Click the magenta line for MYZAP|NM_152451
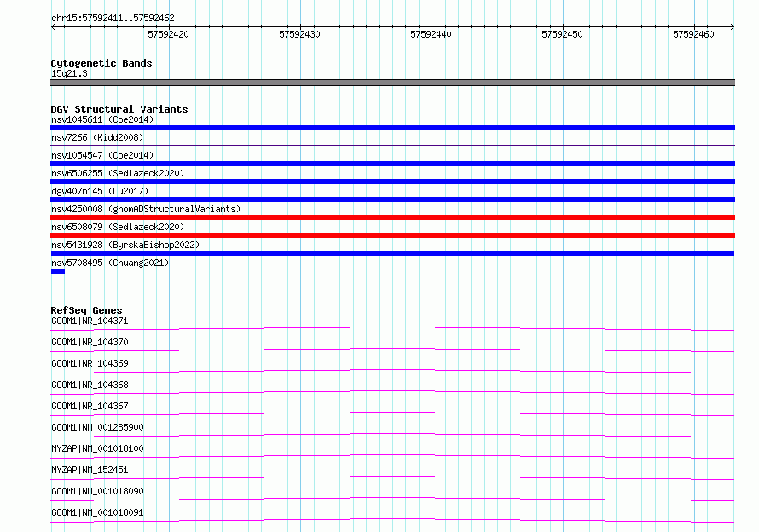This screenshot has height=532, width=759. (392, 477)
